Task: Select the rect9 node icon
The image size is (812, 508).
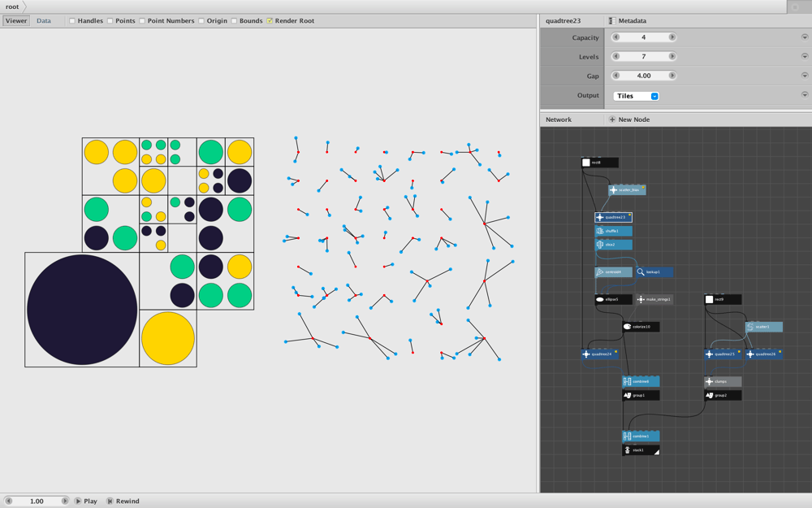Action: coord(710,299)
